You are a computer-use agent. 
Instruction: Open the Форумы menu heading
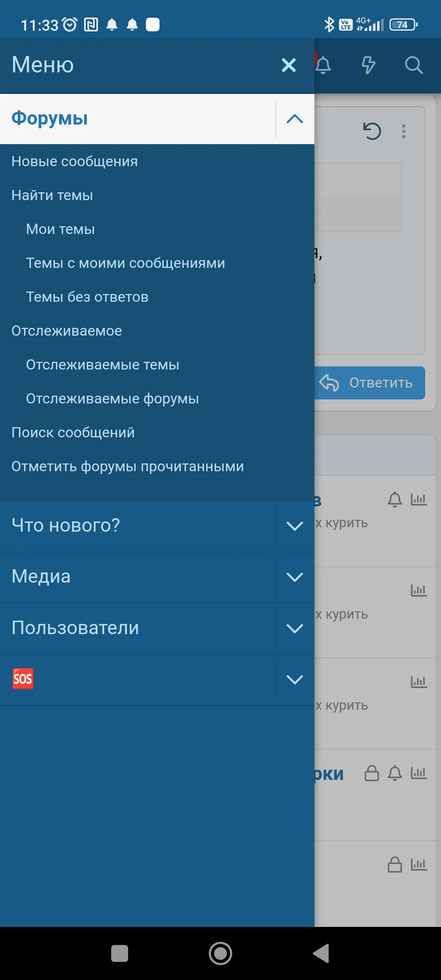50,118
